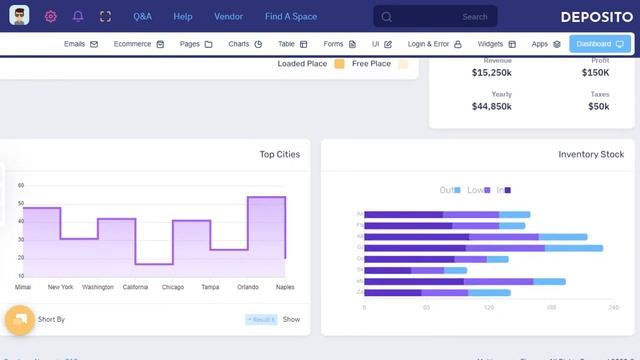Click the pie chart icon beside Charts
This screenshot has width=640, height=360.
pos(258,44)
